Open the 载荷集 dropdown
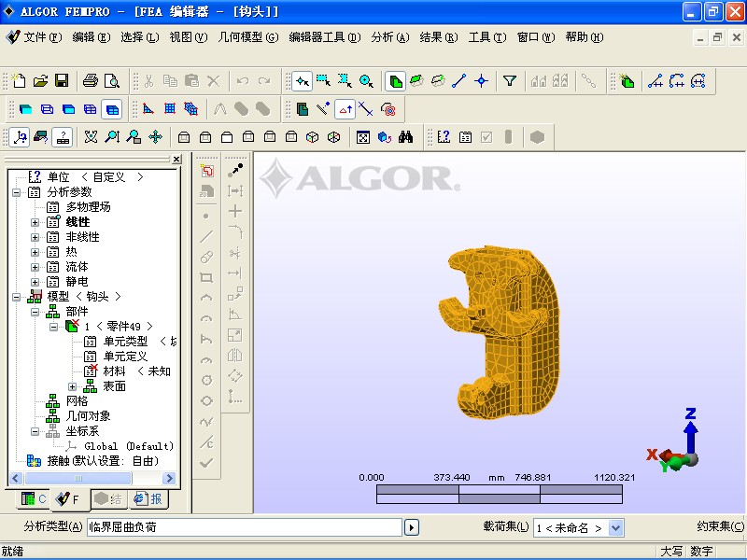Viewport: 747px width, 560px height. pyautogui.click(x=615, y=527)
